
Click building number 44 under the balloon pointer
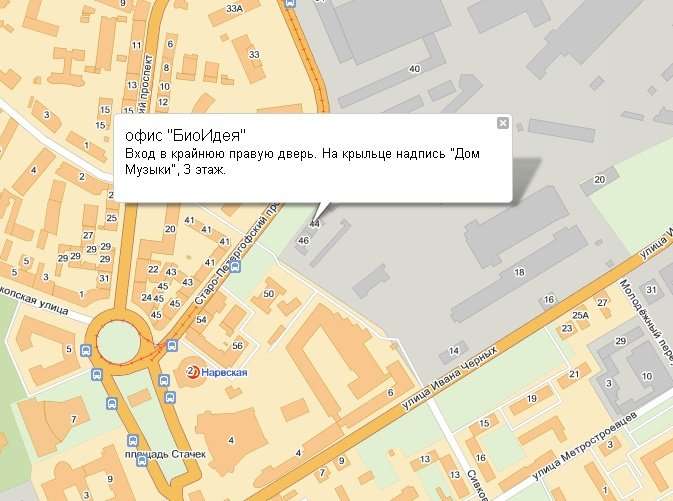tap(315, 224)
